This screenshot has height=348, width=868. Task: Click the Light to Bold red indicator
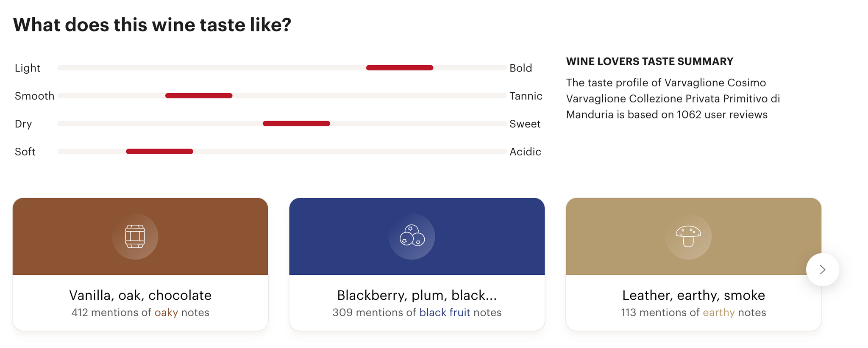pyautogui.click(x=400, y=68)
